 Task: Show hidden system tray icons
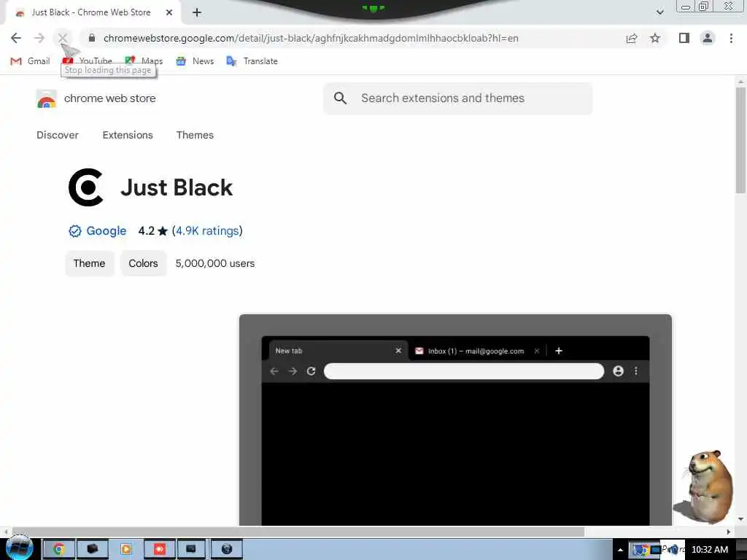[620, 550]
